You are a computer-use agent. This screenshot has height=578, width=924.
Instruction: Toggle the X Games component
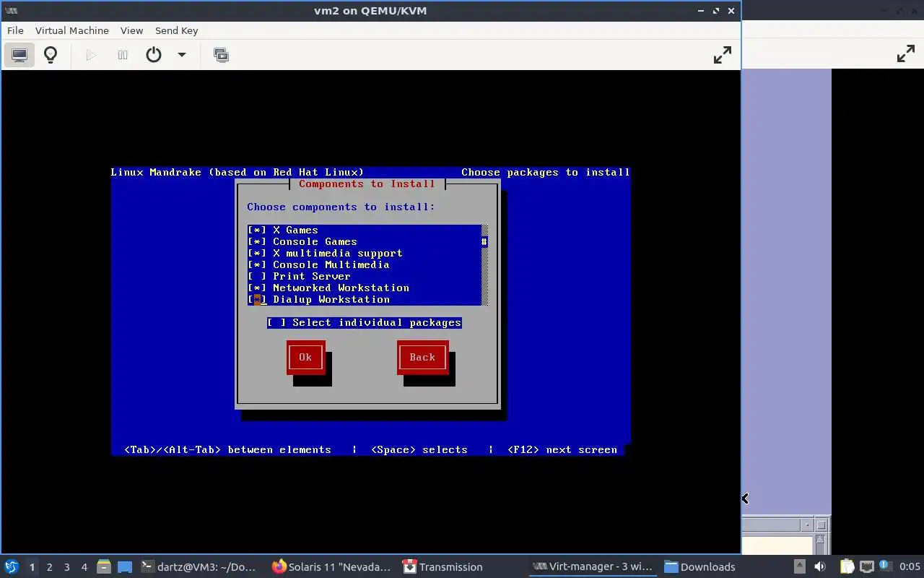click(365, 230)
